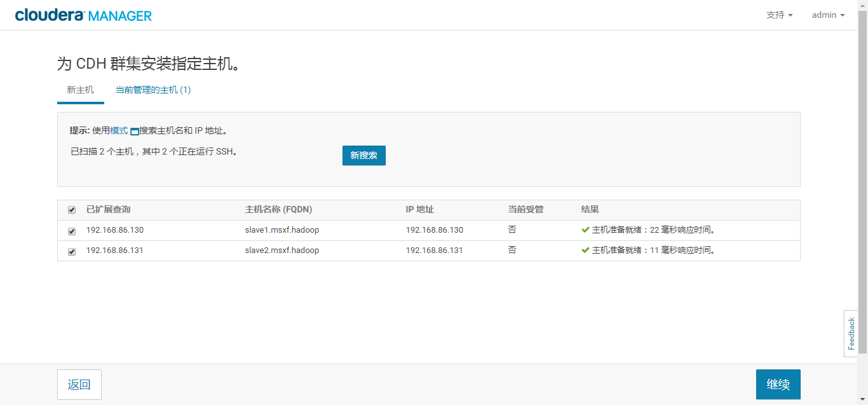This screenshot has width=868, height=405.
Task: Click the 已扩展查询 column header
Action: [109, 210]
